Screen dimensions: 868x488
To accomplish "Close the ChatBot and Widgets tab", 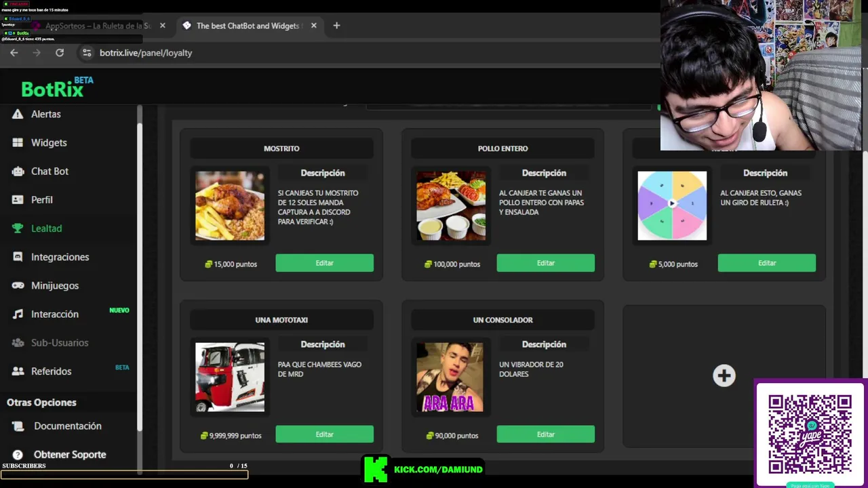I will [x=313, y=26].
